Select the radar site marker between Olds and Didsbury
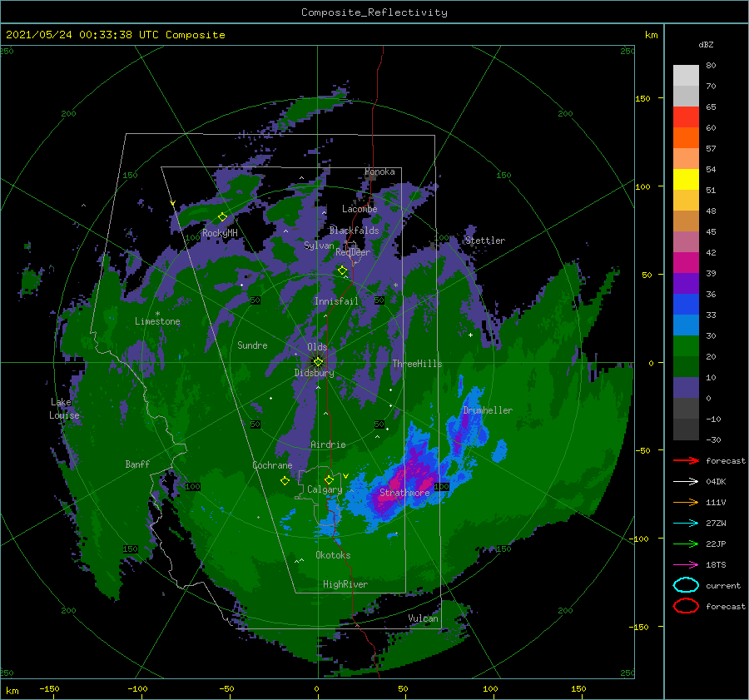This screenshot has width=749, height=700. coord(318,362)
